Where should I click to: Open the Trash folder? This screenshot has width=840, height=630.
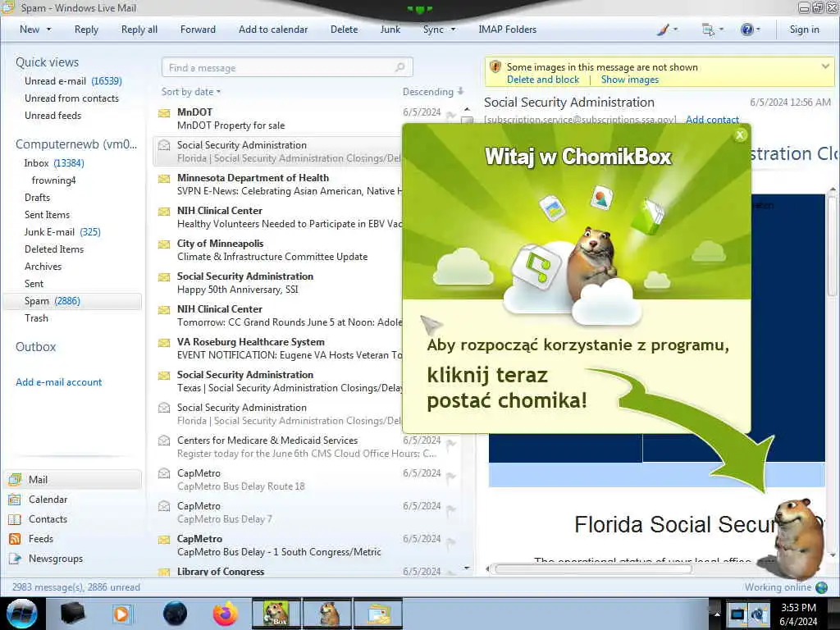[36, 317]
